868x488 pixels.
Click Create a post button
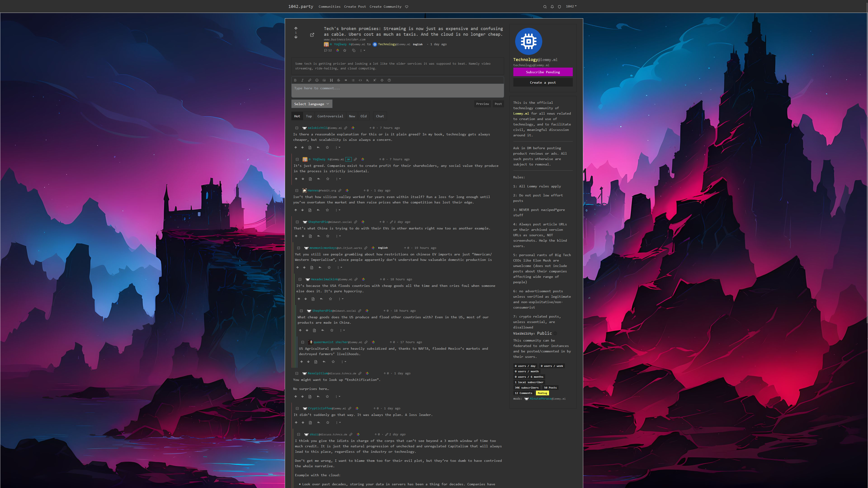(x=543, y=83)
